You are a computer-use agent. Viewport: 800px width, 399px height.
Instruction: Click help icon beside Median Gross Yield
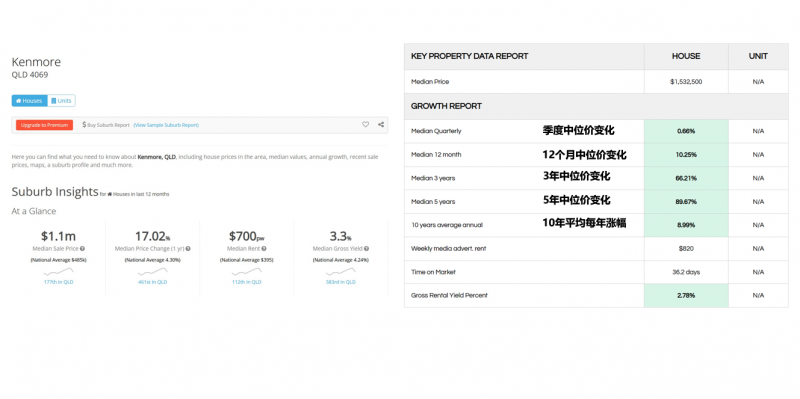(x=366, y=249)
